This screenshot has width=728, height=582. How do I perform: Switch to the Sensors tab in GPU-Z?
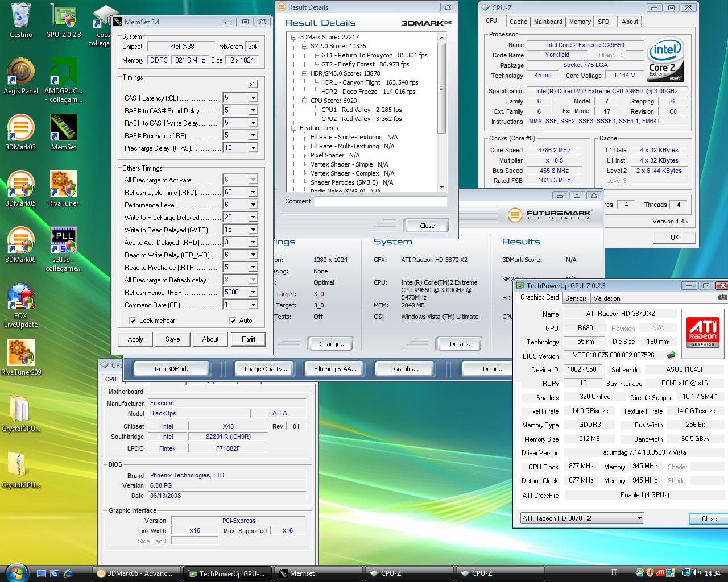pos(576,298)
